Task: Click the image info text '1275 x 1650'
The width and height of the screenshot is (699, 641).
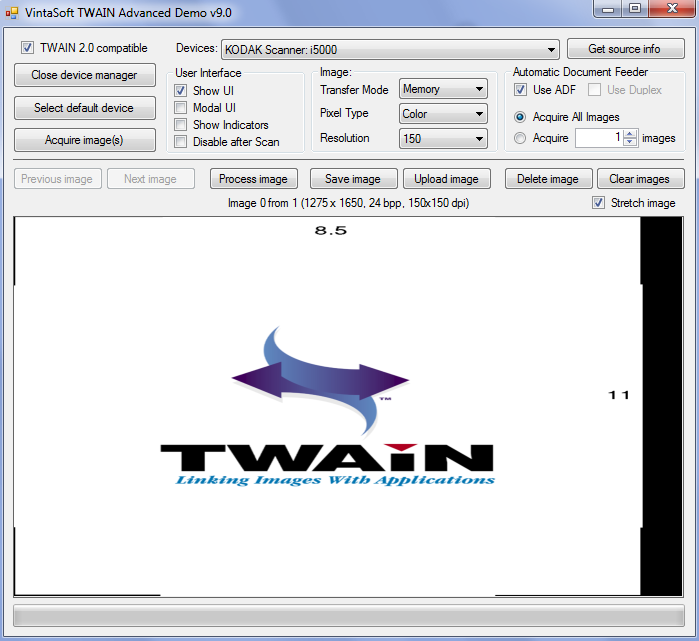Action: (334, 203)
